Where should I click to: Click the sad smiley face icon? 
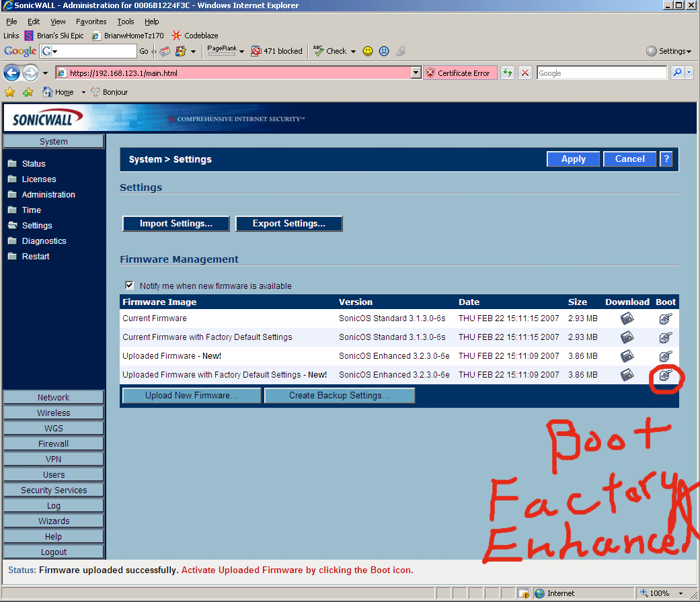(384, 51)
